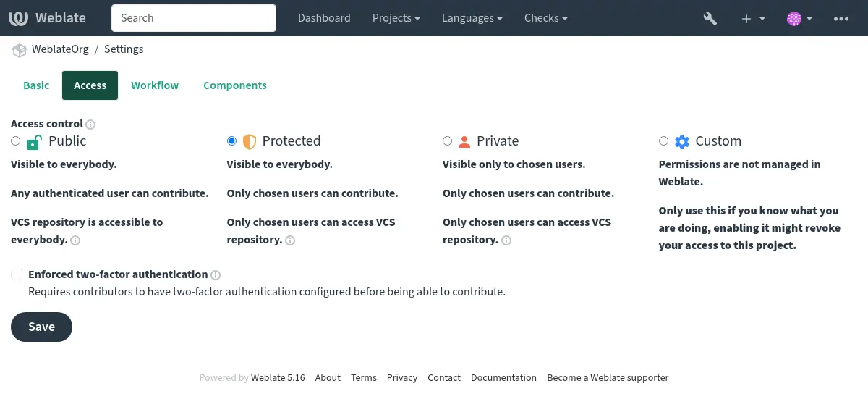Open your user avatar menu
Viewport: 868px width, 420px height.
(794, 18)
